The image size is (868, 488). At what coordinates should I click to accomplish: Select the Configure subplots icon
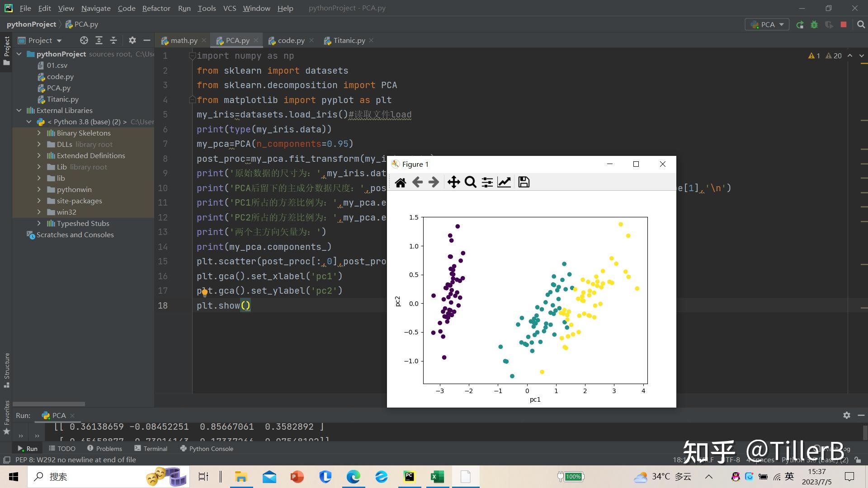488,182
